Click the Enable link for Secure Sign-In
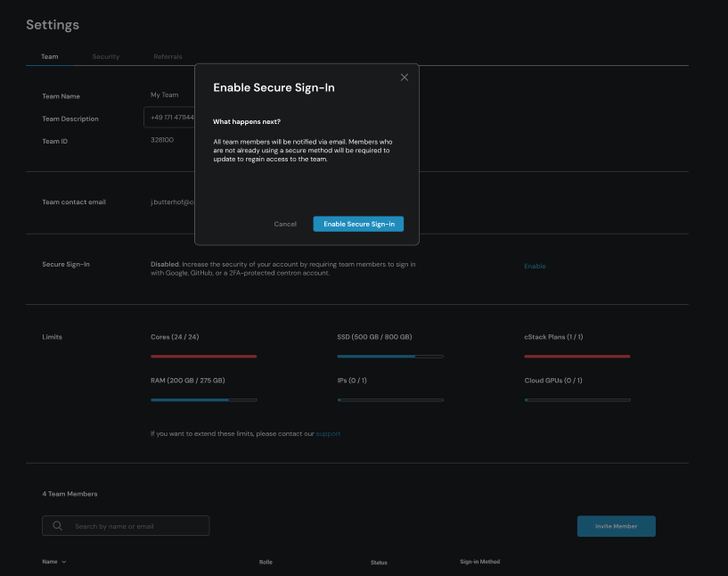This screenshot has height=576, width=728. 535,267
